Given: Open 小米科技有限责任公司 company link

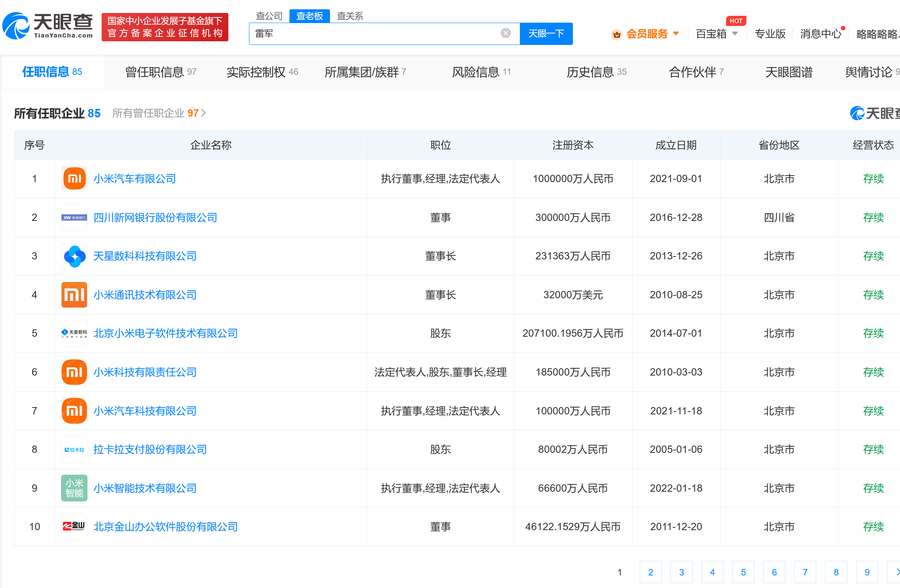Looking at the screenshot, I should click(145, 372).
